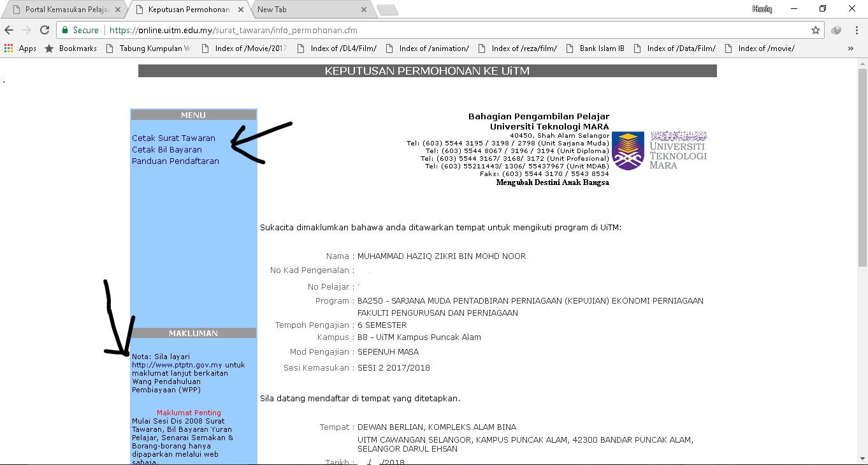Click the Universiti Teknologi MARA wordmark
Screen dimensions: 868x465
point(678,151)
